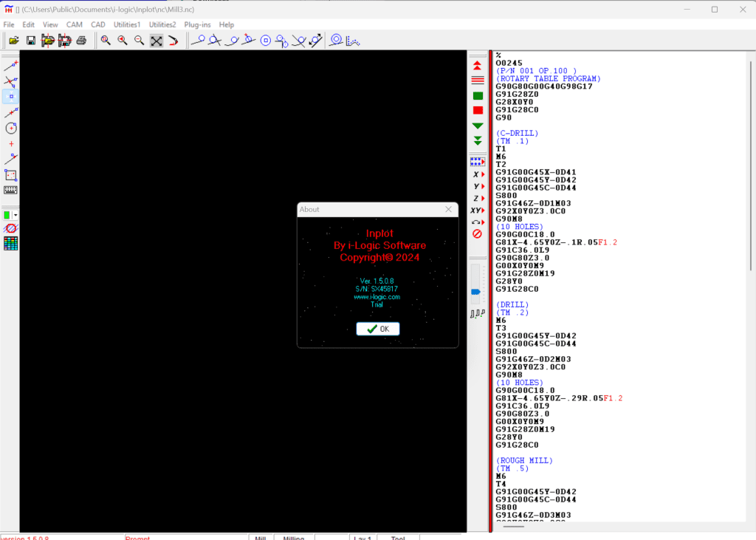Click the vertical speed slider handle

click(x=476, y=292)
